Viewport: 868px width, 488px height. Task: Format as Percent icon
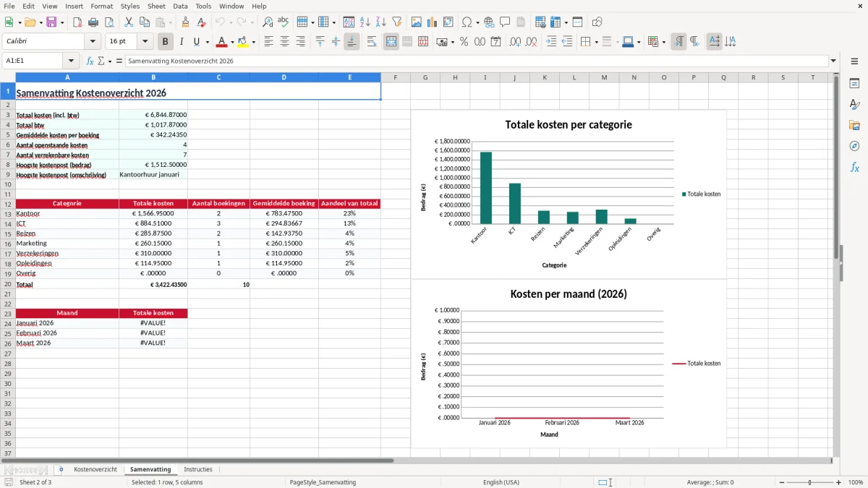[464, 42]
